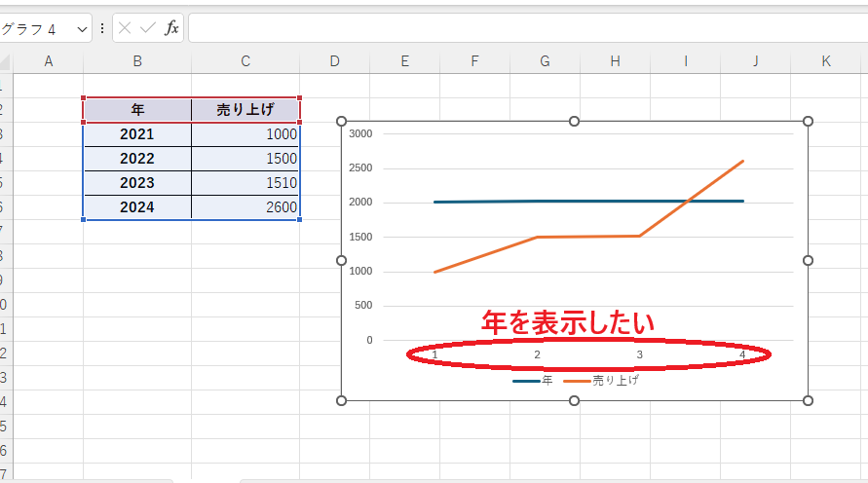The height and width of the screenshot is (483, 868).
Task: Select column H header
Action: [615, 61]
